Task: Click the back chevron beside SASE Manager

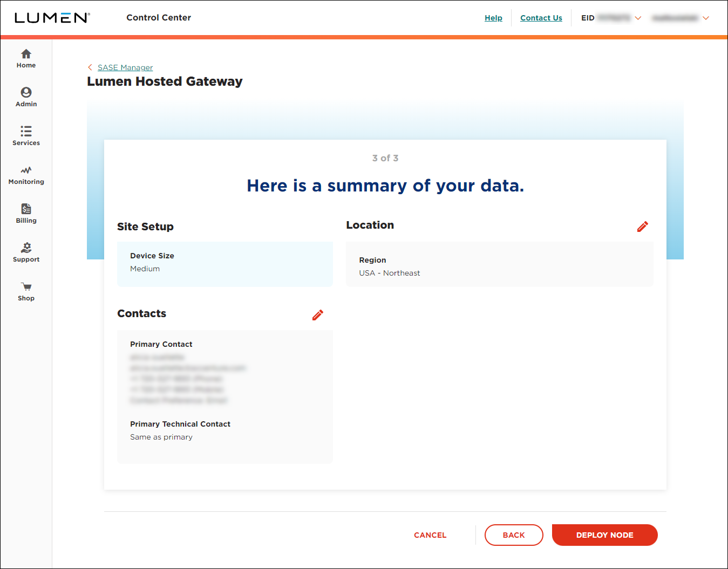Action: (x=90, y=67)
